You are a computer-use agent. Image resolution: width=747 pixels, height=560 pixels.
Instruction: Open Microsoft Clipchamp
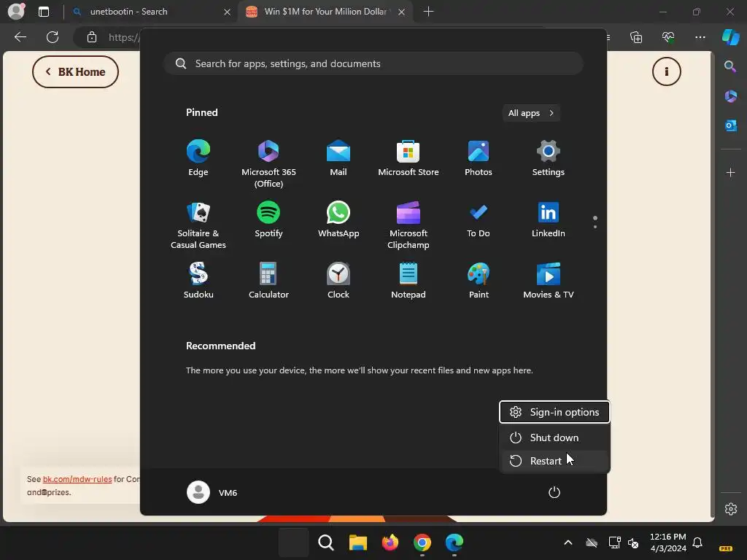tap(409, 225)
